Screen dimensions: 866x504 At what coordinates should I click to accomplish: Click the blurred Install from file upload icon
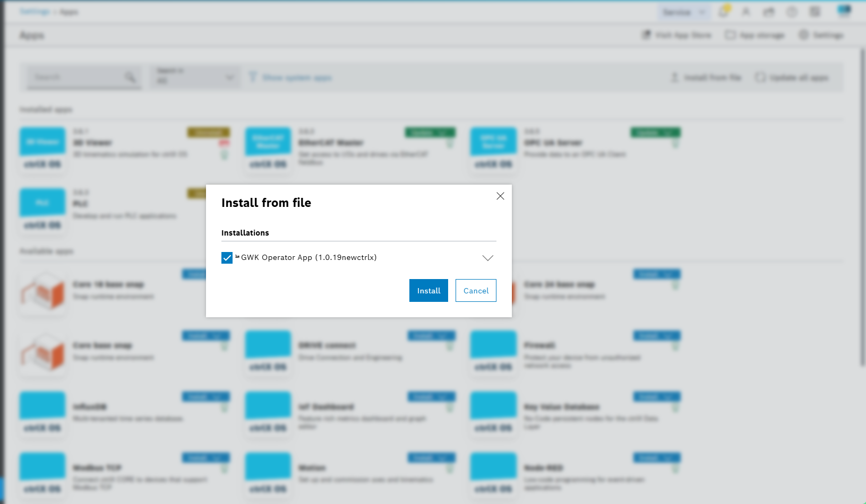674,77
